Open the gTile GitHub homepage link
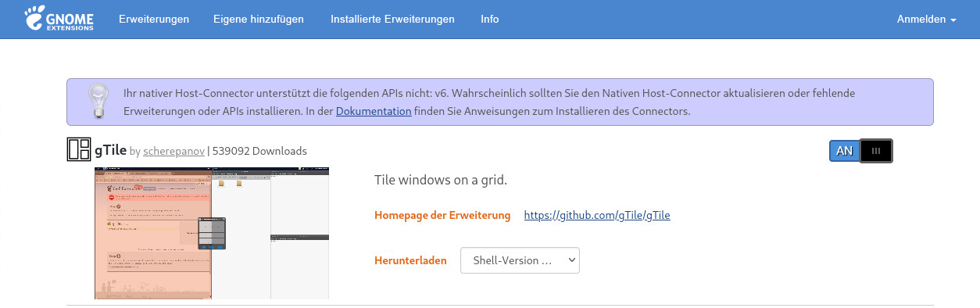This screenshot has width=980, height=308. click(x=597, y=215)
